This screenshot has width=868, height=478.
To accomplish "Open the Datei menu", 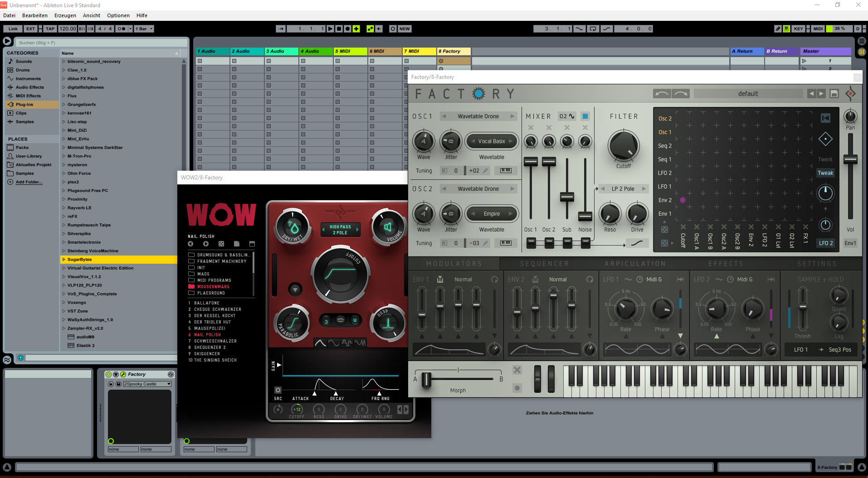I will 9,15.
